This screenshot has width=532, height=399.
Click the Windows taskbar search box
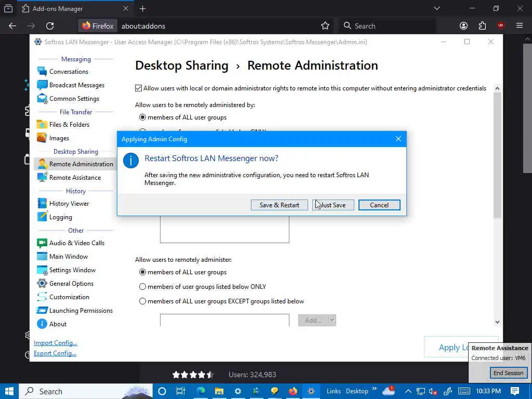(x=86, y=391)
